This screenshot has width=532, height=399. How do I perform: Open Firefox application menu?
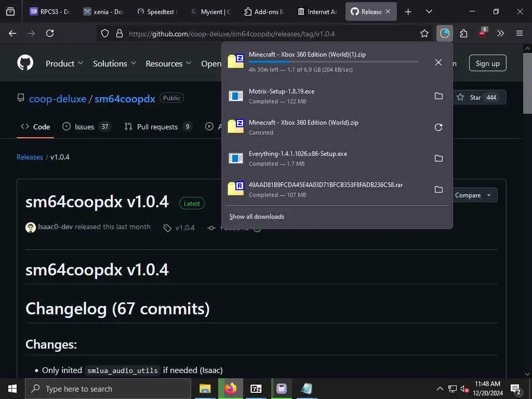coord(519,33)
